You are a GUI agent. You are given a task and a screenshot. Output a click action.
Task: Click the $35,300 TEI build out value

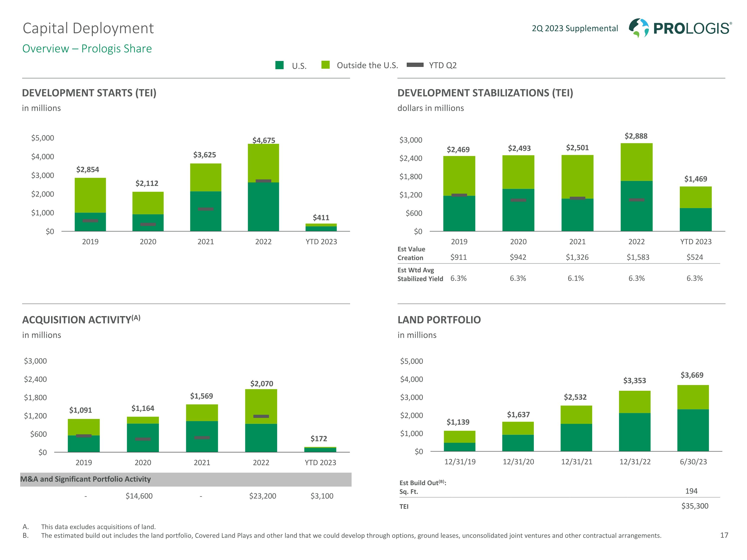695,506
